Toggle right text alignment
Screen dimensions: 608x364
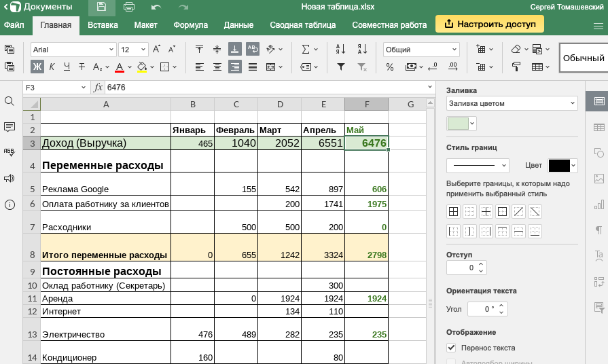pyautogui.click(x=234, y=67)
